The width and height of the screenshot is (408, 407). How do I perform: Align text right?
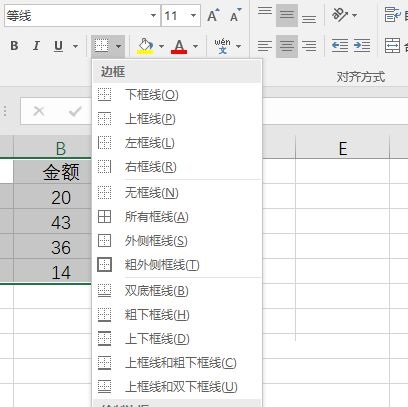point(309,46)
